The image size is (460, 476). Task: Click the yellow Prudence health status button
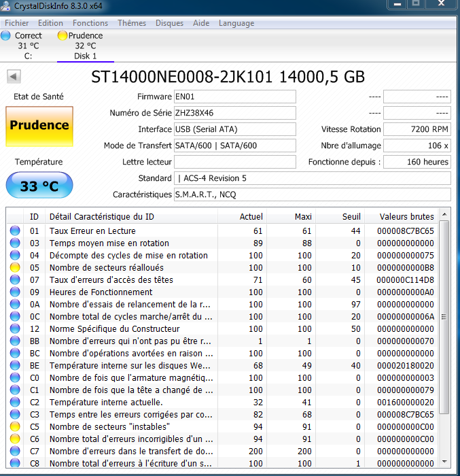(x=39, y=126)
